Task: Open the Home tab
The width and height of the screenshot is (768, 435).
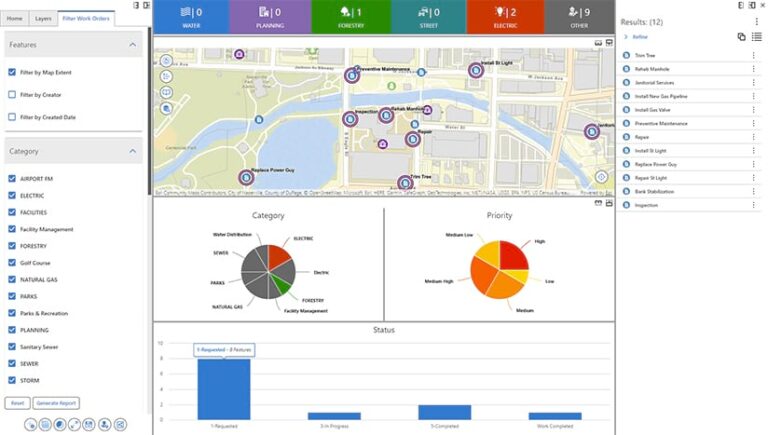Action: [x=15, y=19]
